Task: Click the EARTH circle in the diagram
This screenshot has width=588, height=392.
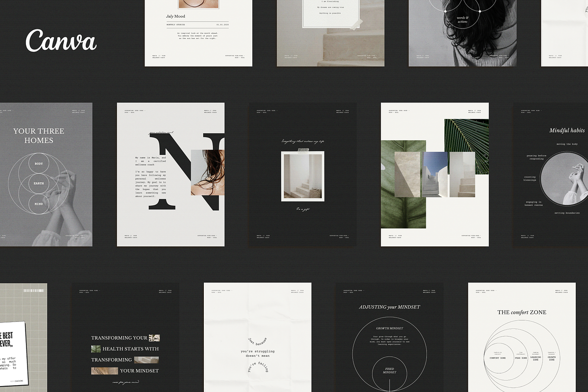Action: [x=39, y=183]
